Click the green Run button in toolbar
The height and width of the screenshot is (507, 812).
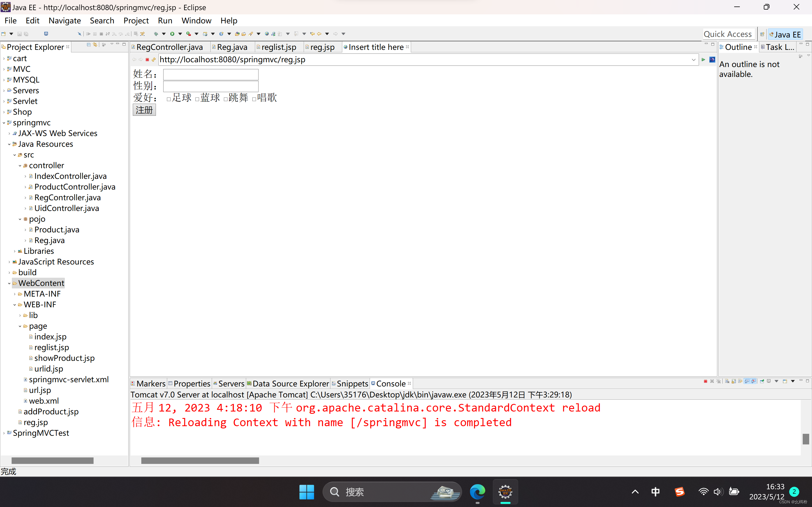(x=172, y=34)
